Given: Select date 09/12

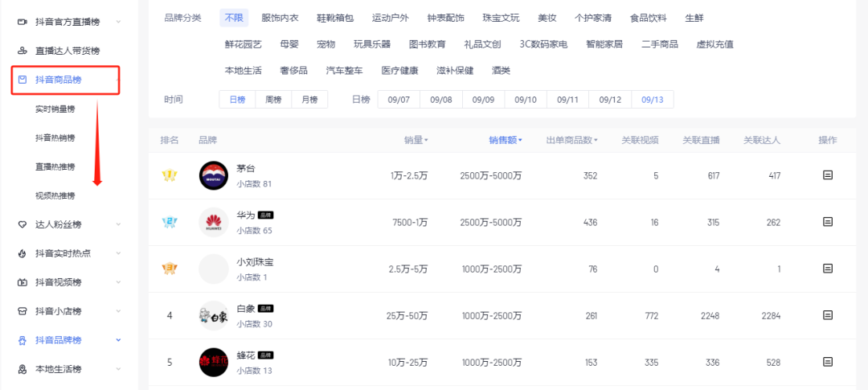Looking at the screenshot, I should (610, 100).
